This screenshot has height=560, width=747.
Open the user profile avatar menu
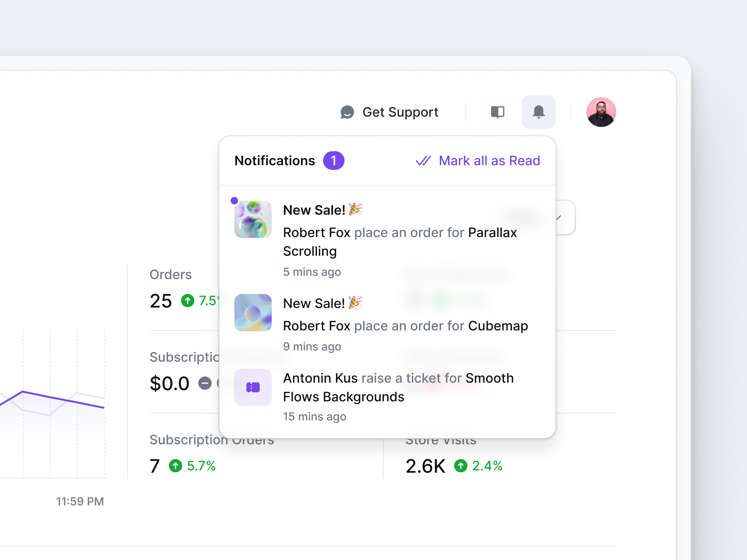[x=601, y=112]
